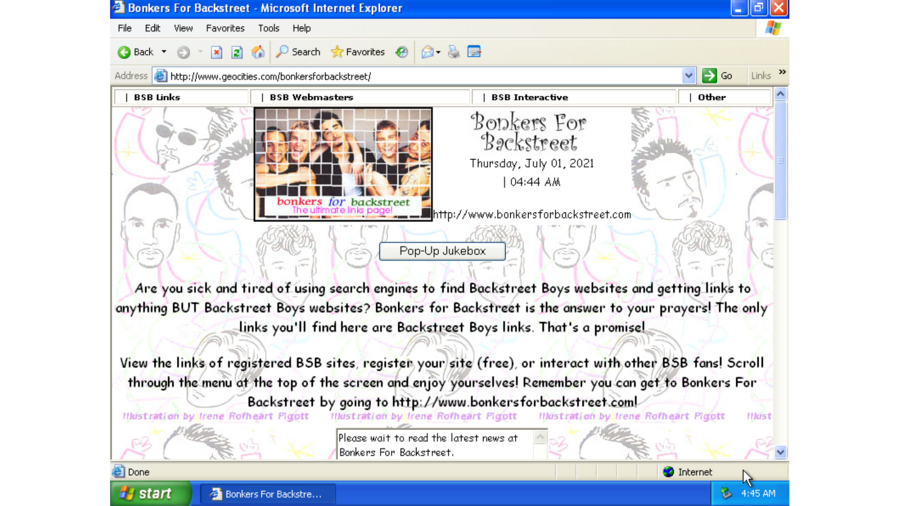The height and width of the screenshot is (506, 900).
Task: Click the 'Thursday, July 01, 2021' date text
Action: [x=532, y=164]
